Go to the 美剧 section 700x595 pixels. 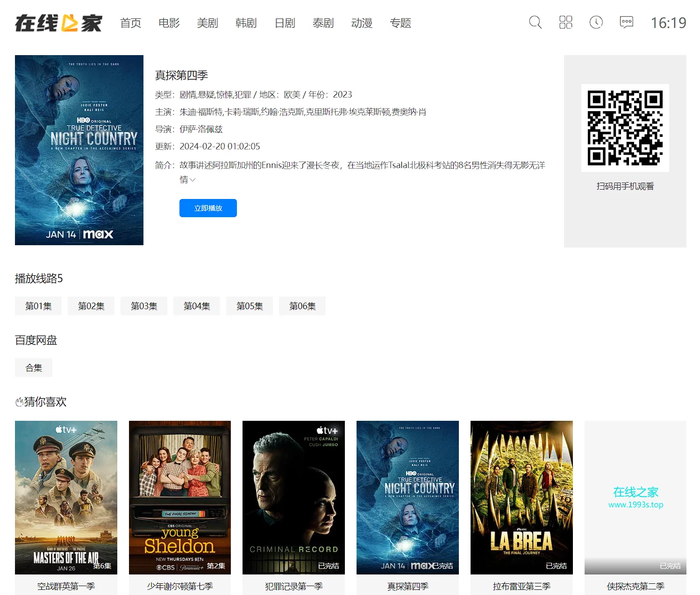207,23
